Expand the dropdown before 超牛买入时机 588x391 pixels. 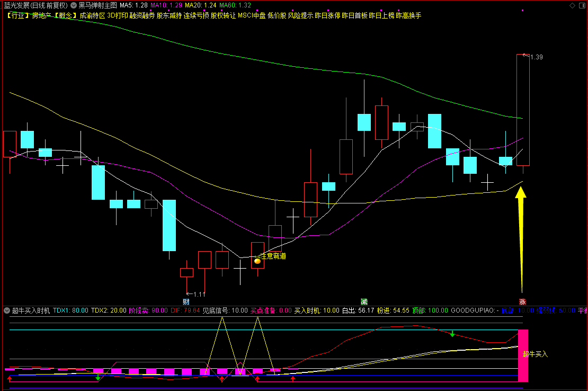click(7, 310)
